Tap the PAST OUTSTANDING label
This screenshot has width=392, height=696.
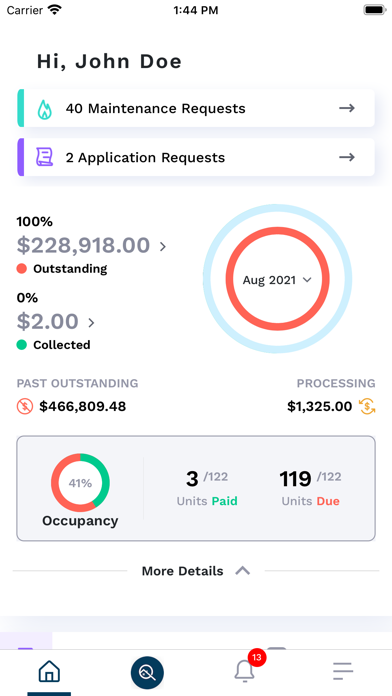tap(78, 384)
